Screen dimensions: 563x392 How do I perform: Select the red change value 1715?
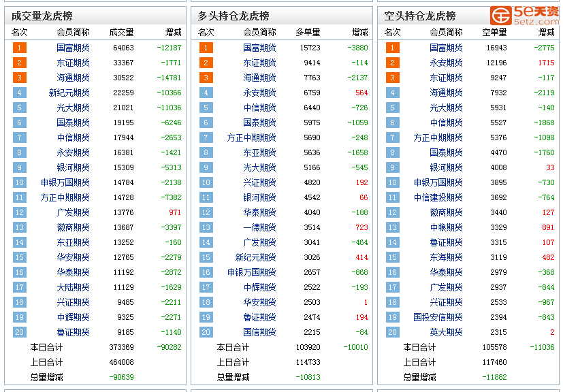pyautogui.click(x=547, y=63)
